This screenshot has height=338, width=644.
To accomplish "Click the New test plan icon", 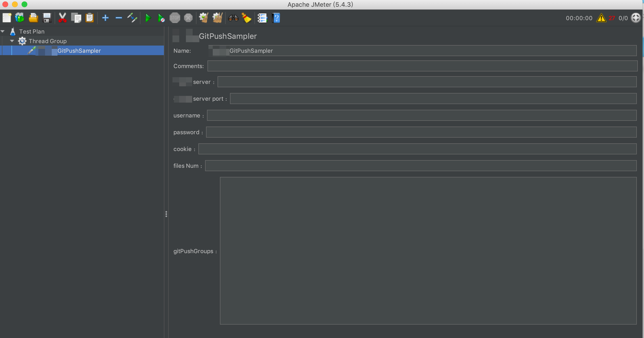I will pyautogui.click(x=7, y=18).
